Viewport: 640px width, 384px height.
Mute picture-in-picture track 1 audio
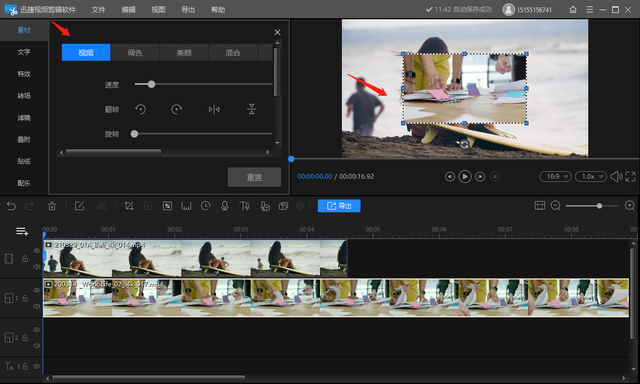click(x=37, y=306)
